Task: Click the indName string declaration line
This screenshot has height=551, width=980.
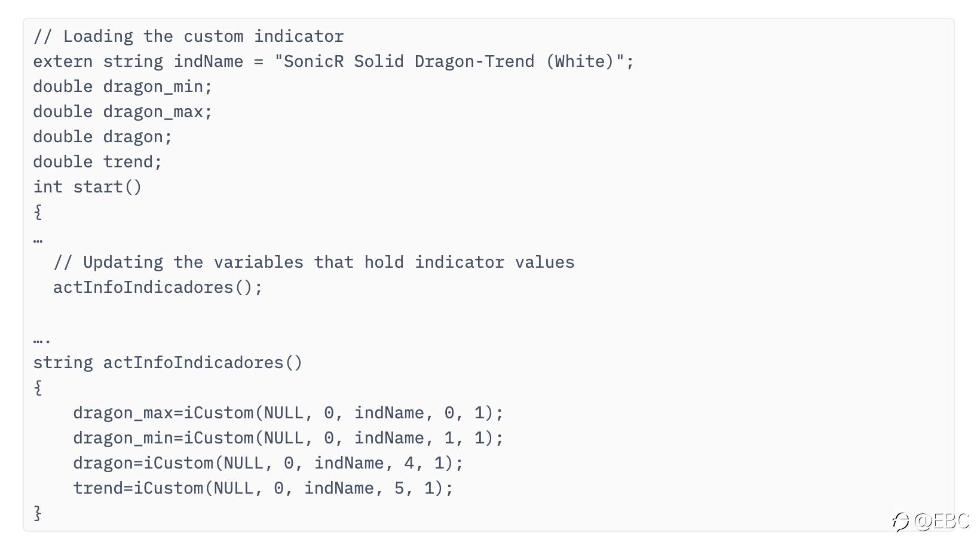Action: point(333,62)
